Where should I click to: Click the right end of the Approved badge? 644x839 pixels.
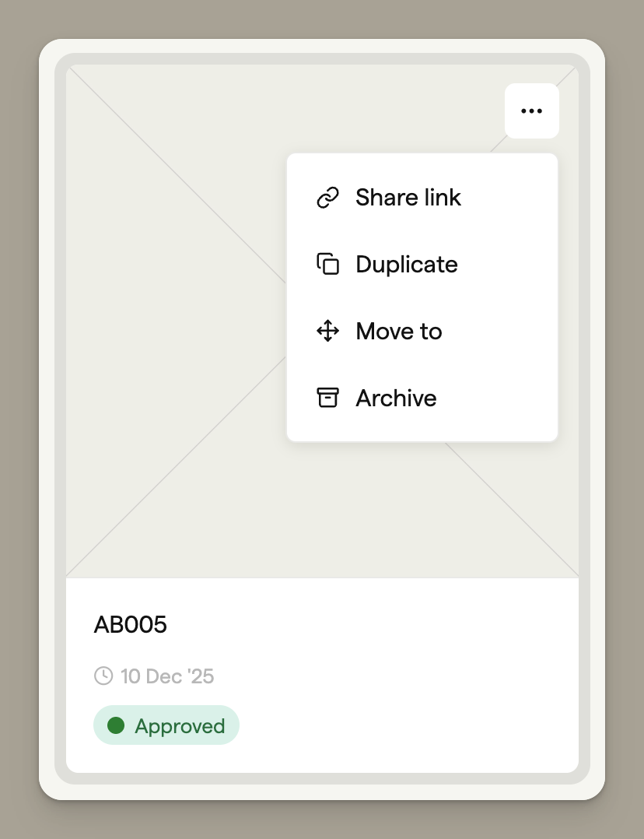(x=232, y=726)
